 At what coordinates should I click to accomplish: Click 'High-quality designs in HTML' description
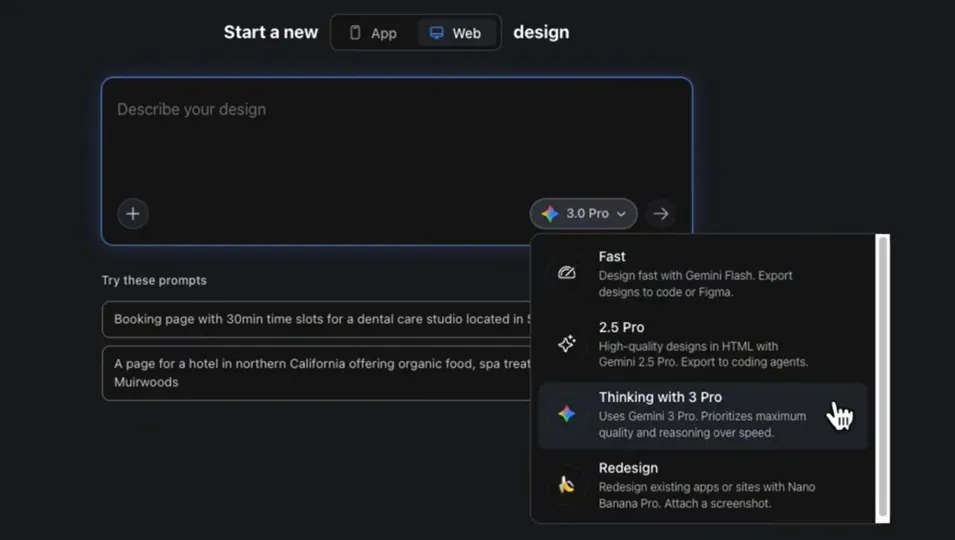click(x=703, y=354)
